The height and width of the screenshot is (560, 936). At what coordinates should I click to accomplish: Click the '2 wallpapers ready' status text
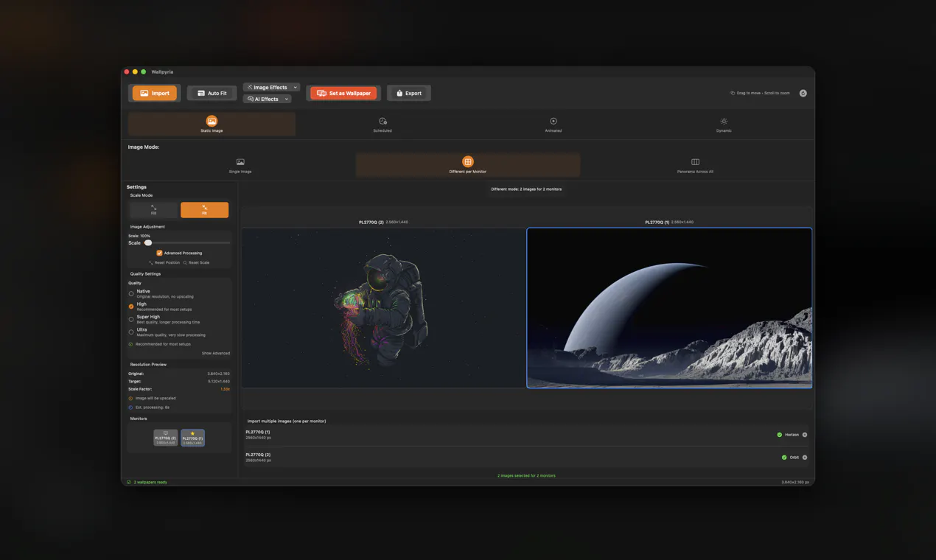[150, 482]
